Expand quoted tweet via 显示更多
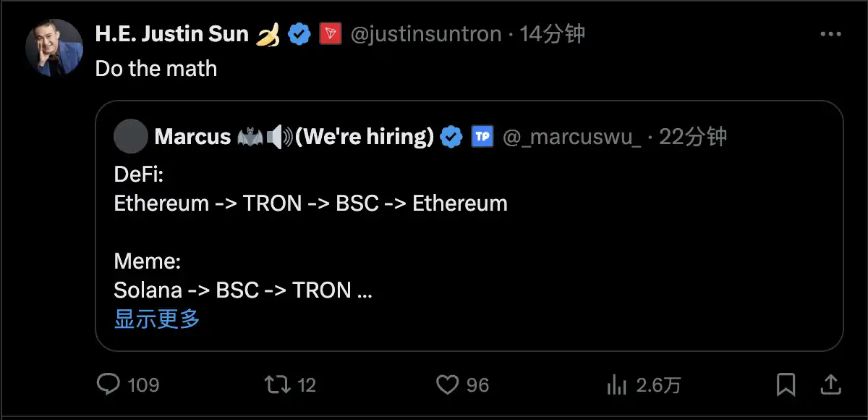Image resolution: width=868 pixels, height=420 pixels. coord(157,319)
